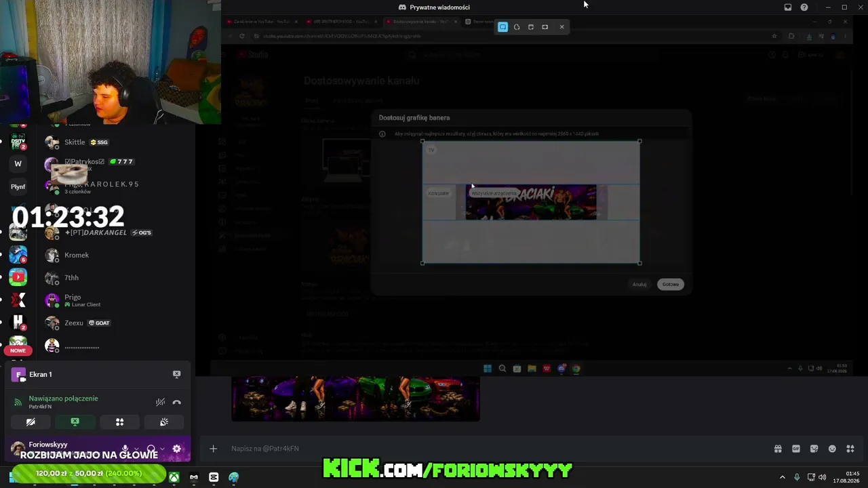Viewport: 868px width, 488px height.
Task: Open the Plynf server icon
Action: click(x=18, y=186)
